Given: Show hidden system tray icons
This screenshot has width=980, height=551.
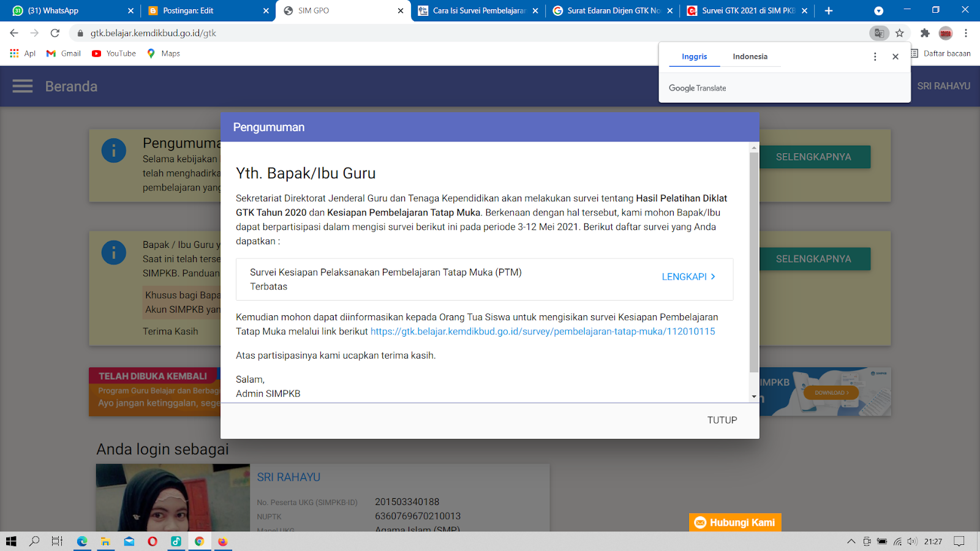Looking at the screenshot, I should [851, 541].
